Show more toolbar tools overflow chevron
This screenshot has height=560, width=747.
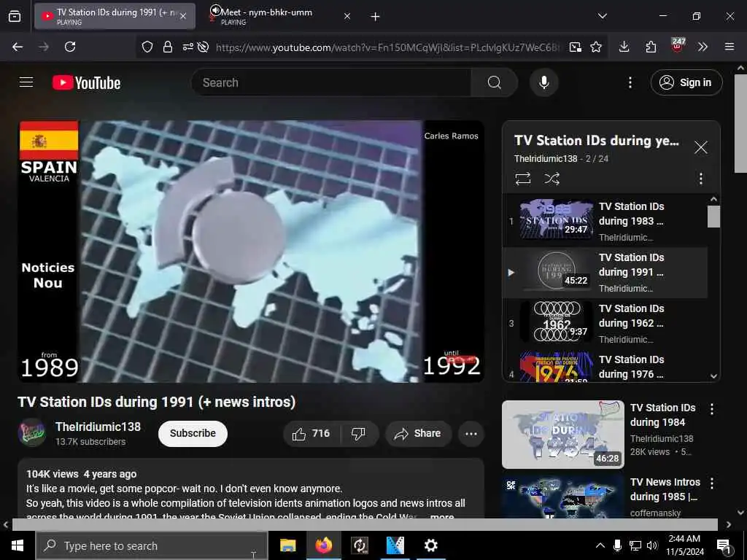point(703,47)
